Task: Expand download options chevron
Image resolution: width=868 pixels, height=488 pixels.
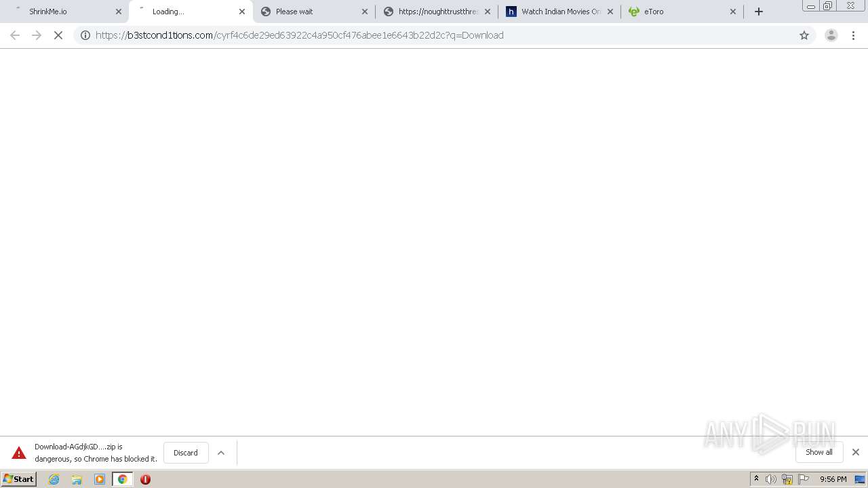Action: point(221,453)
